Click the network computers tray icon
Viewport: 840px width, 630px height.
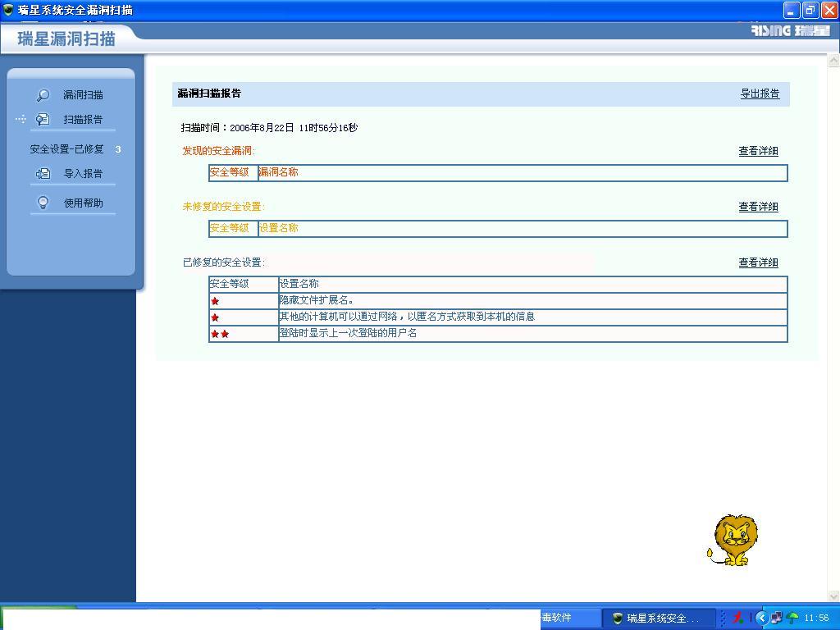pyautogui.click(x=776, y=619)
